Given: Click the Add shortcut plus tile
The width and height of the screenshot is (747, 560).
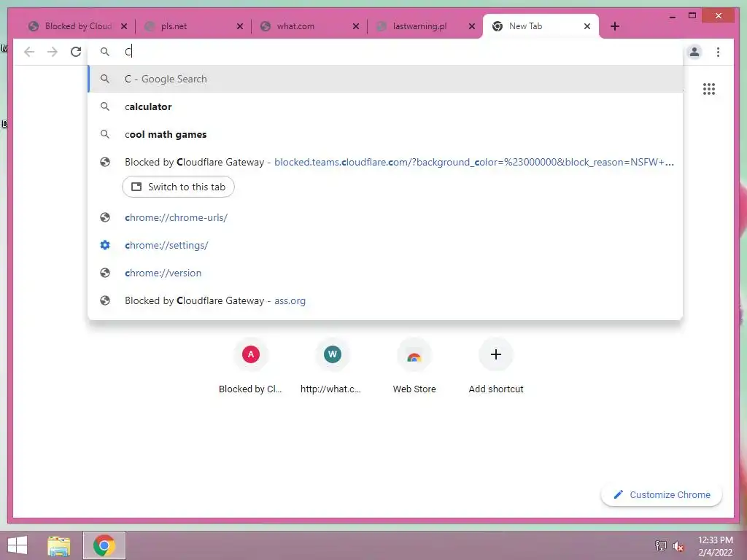Looking at the screenshot, I should [x=496, y=366].
